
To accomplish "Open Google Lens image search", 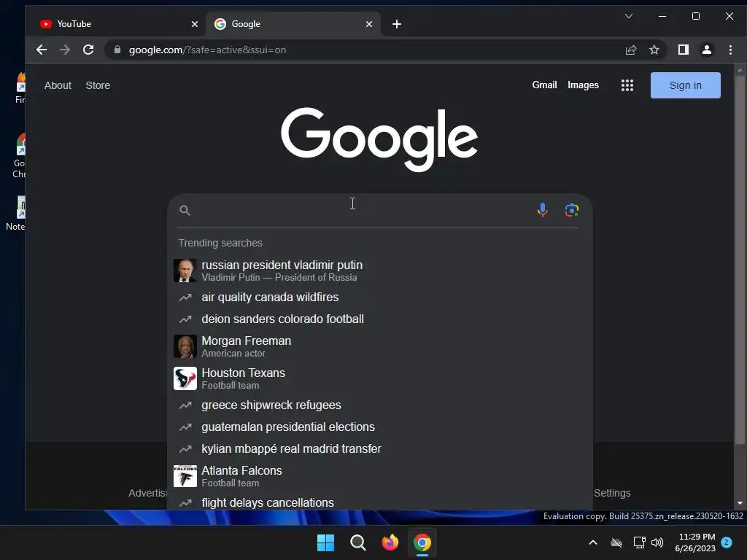I will click(572, 210).
